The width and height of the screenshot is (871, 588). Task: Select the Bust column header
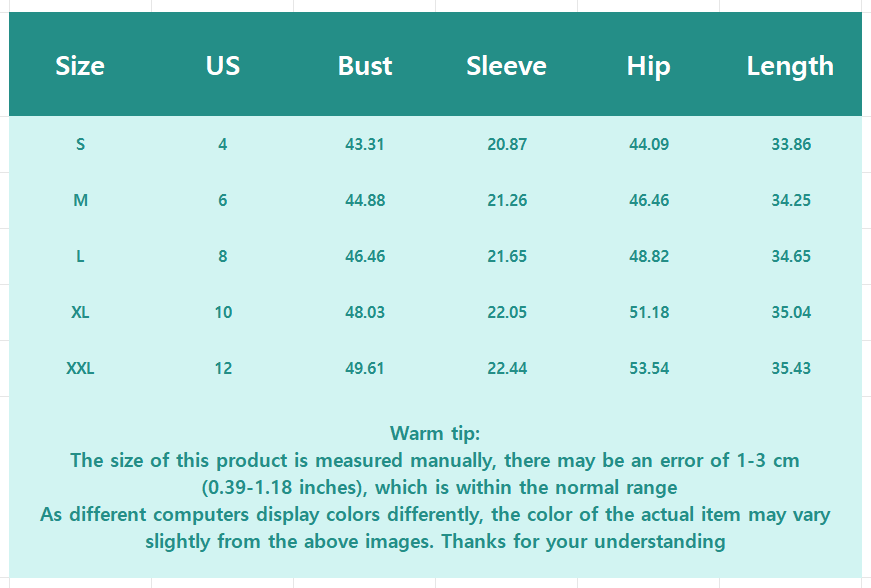click(365, 66)
